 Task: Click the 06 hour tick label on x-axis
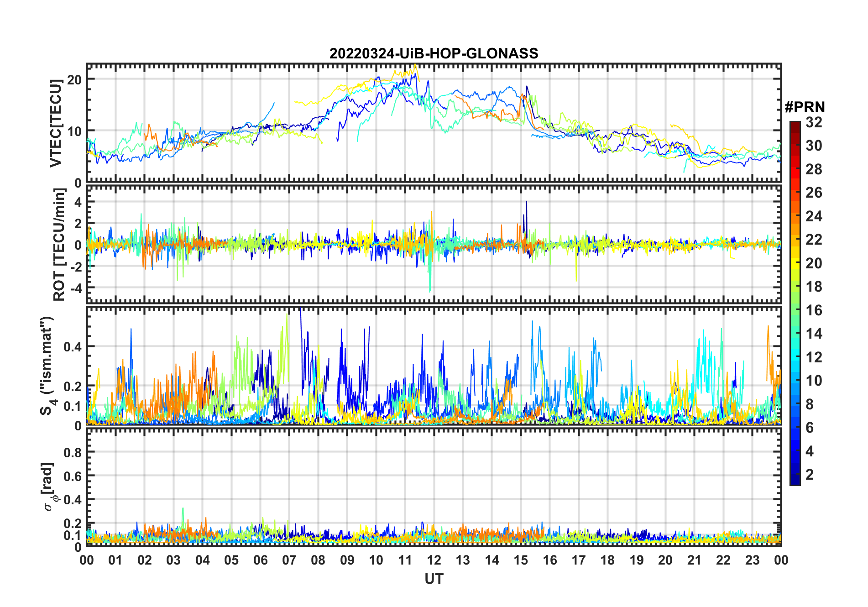(260, 560)
